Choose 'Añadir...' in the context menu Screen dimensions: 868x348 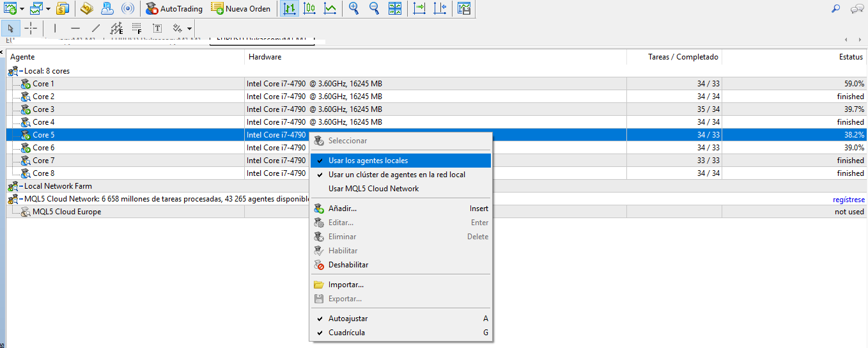pyautogui.click(x=343, y=209)
